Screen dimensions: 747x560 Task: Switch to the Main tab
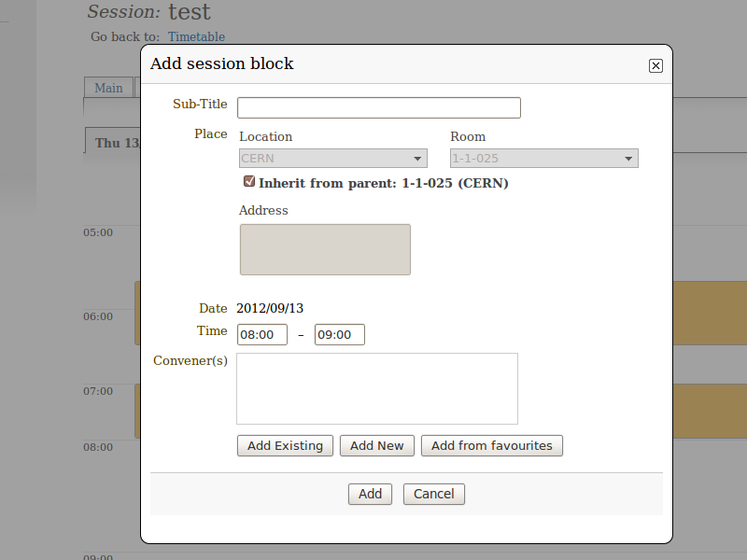click(108, 88)
